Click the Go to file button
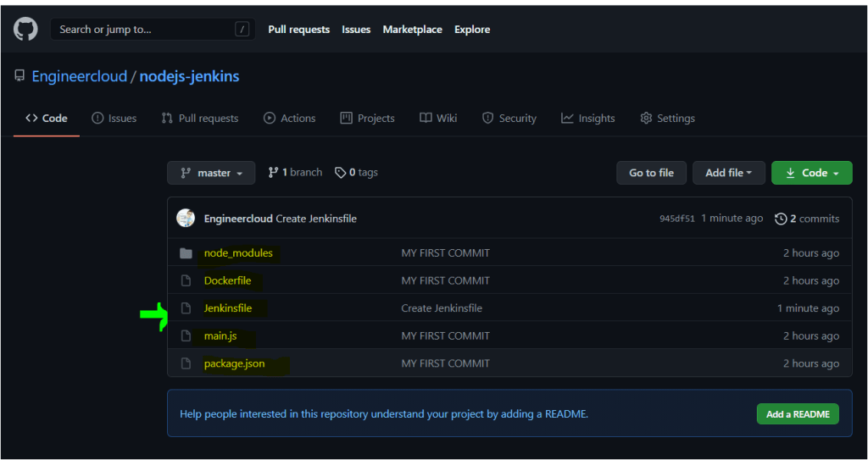Viewport: 868px width, 460px height. [652, 173]
